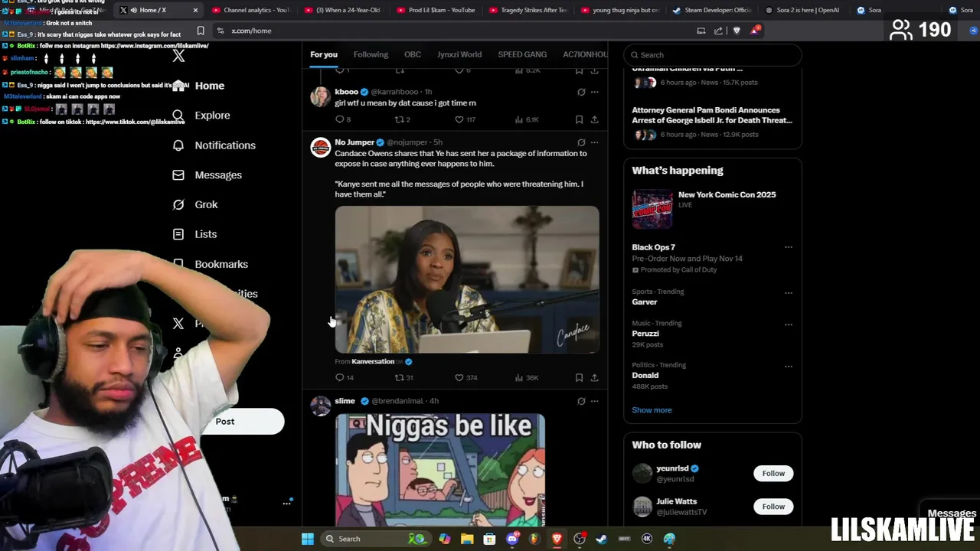Open Steam from the taskbar

[602, 539]
